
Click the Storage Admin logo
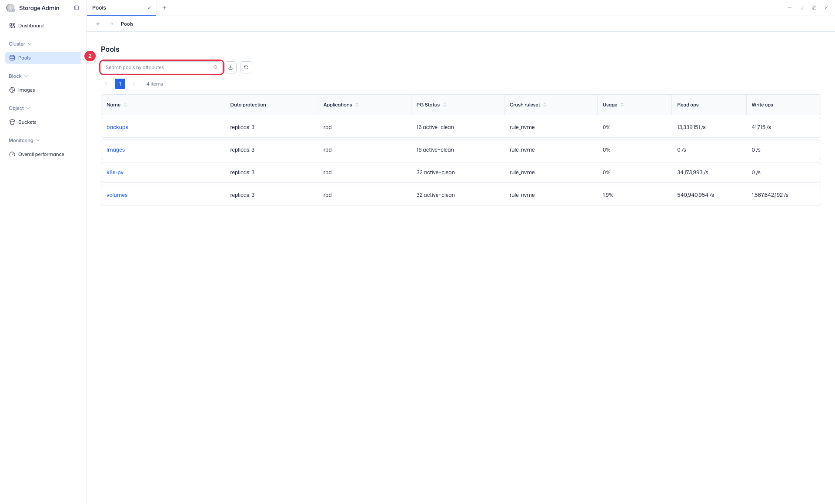tap(10, 8)
